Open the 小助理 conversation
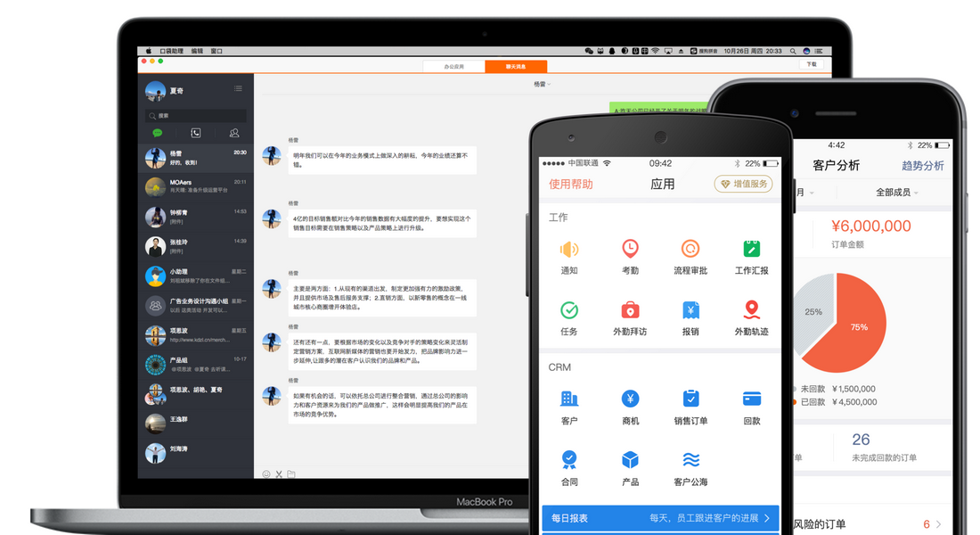The image size is (980, 535). [x=196, y=276]
